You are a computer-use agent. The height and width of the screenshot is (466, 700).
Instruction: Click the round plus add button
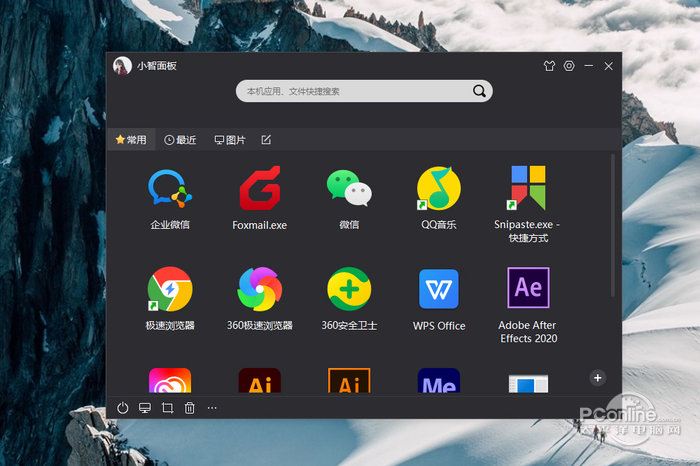click(x=598, y=378)
